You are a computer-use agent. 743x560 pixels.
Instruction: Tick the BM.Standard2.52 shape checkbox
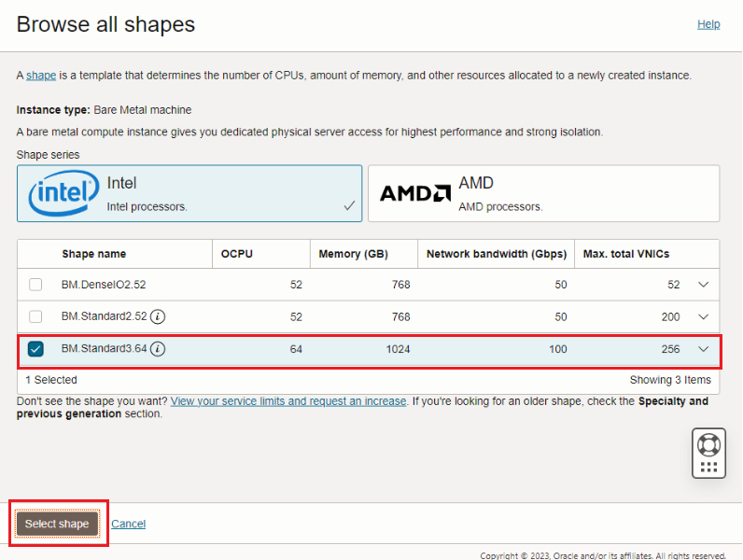[x=35, y=316]
